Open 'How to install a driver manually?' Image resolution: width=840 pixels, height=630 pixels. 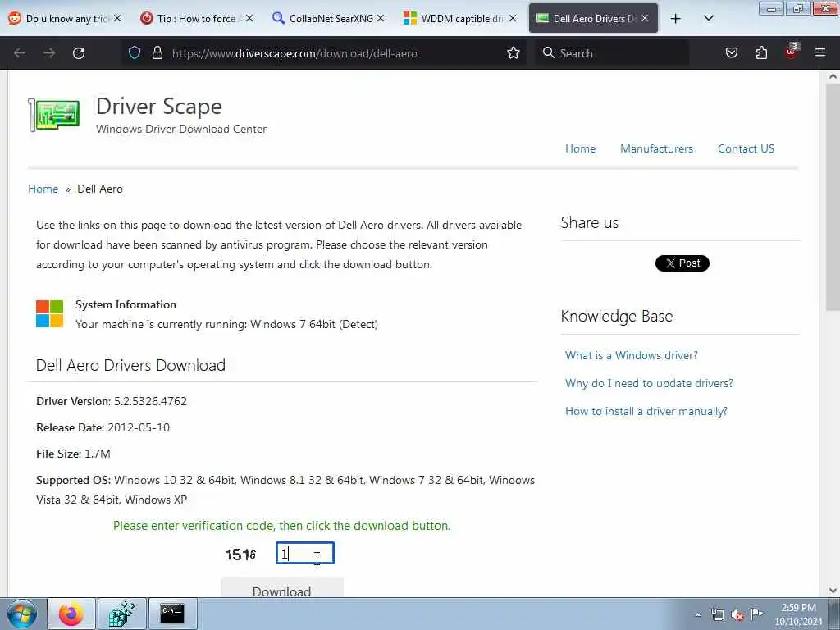click(x=646, y=412)
